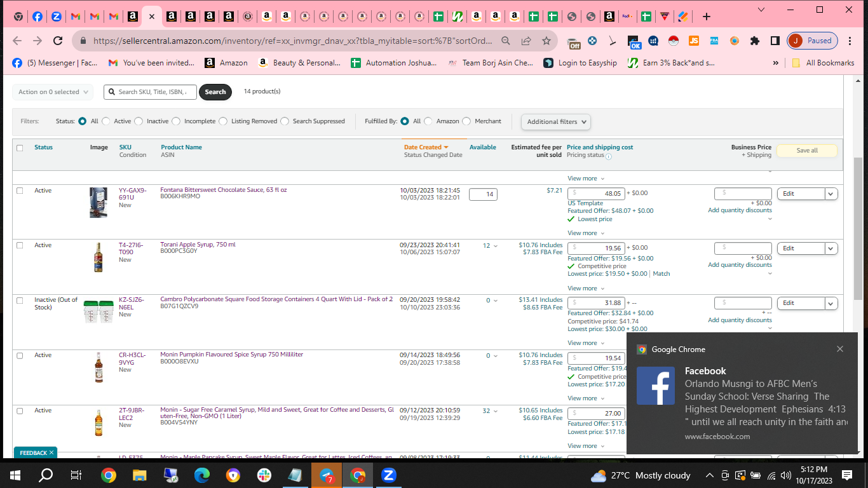Edit the available quantity field showing 14
Screen dimensions: 868x488
[483, 194]
